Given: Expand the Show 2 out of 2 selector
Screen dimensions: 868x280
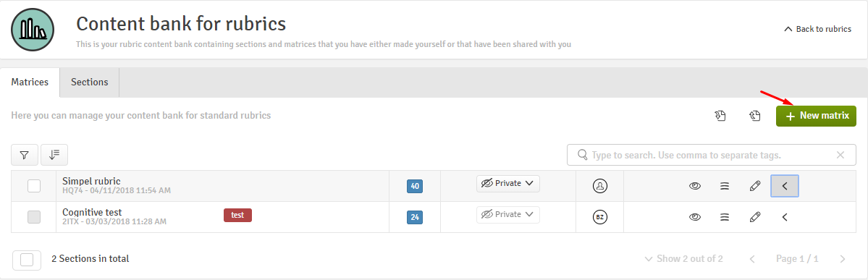Looking at the screenshot, I should [x=683, y=259].
